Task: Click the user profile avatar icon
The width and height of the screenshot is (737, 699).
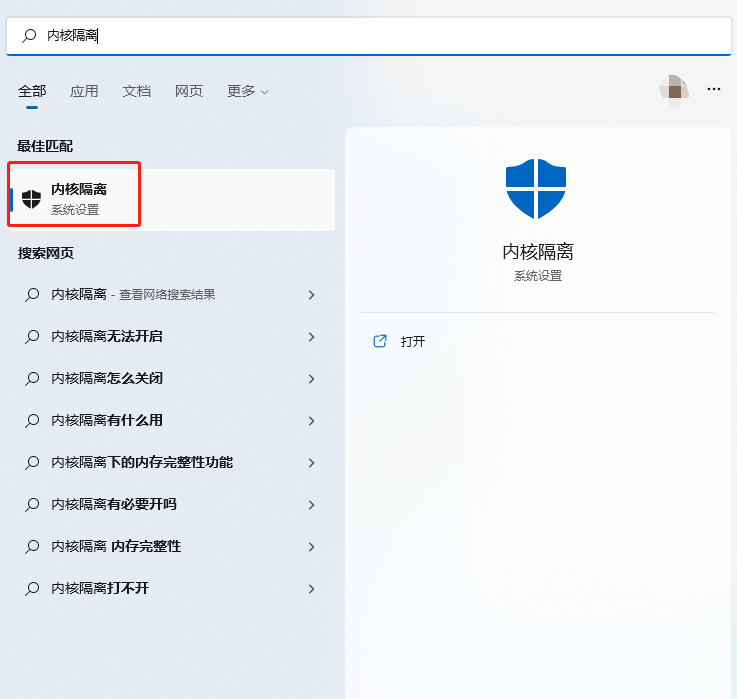Action: (674, 89)
